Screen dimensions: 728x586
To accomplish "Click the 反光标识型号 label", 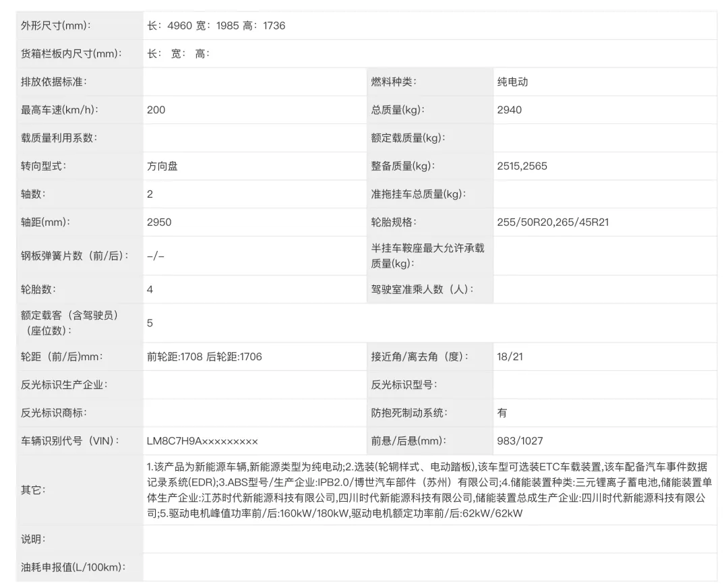I will (404, 384).
